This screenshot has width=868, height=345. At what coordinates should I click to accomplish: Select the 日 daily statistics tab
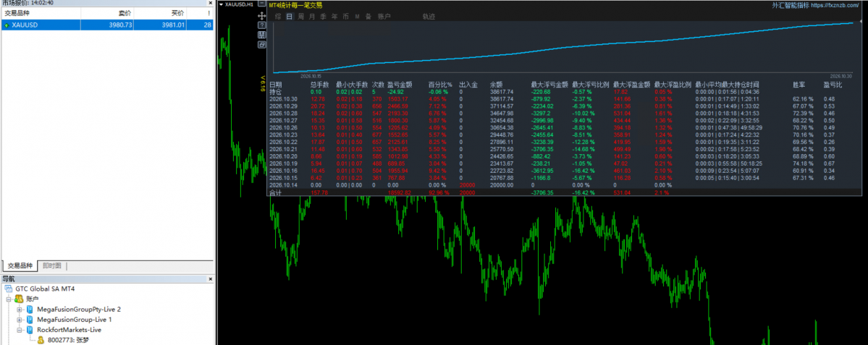(290, 17)
